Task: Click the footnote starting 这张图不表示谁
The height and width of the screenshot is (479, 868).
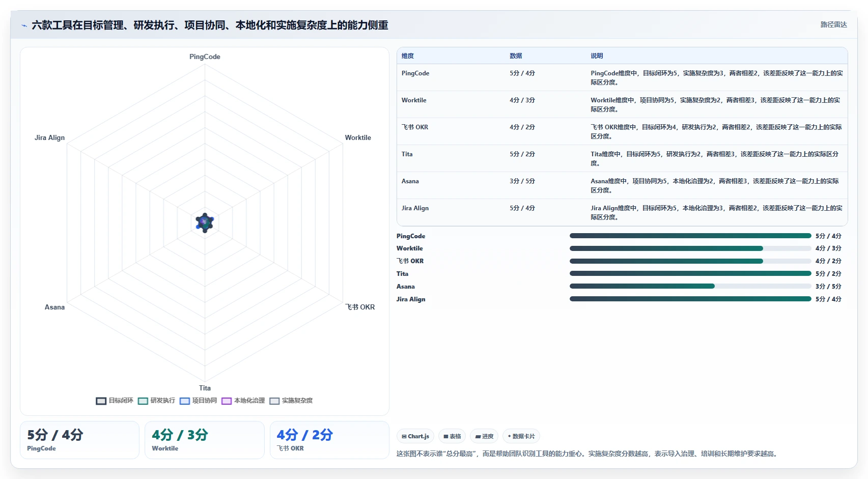Action: [x=588, y=454]
